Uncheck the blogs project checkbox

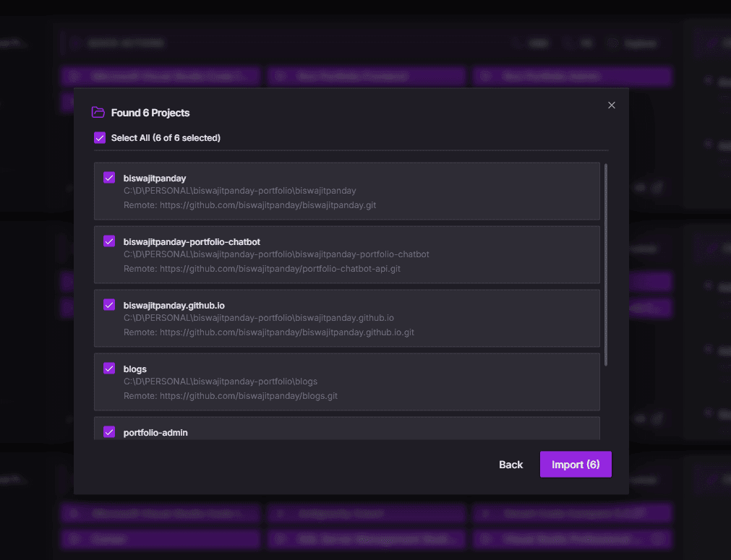click(x=109, y=369)
